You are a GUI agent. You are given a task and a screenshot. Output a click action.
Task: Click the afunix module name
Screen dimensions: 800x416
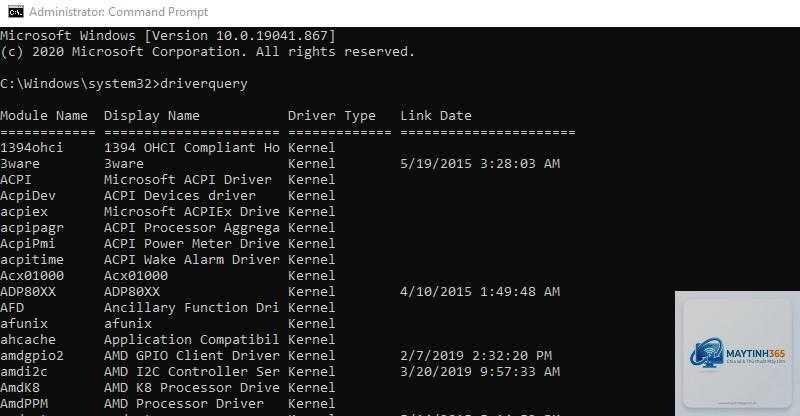tap(24, 324)
